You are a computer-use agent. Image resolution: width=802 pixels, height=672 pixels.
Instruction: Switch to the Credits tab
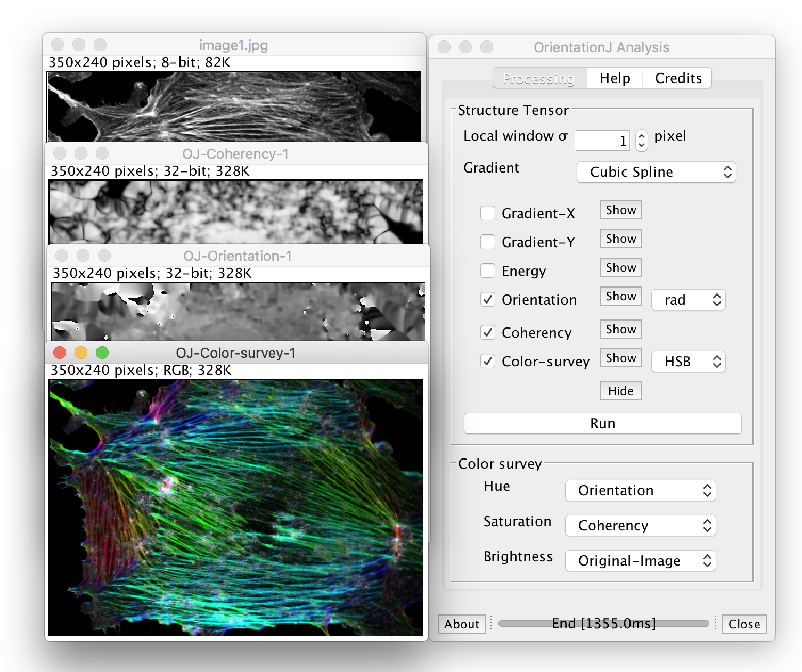(x=678, y=78)
